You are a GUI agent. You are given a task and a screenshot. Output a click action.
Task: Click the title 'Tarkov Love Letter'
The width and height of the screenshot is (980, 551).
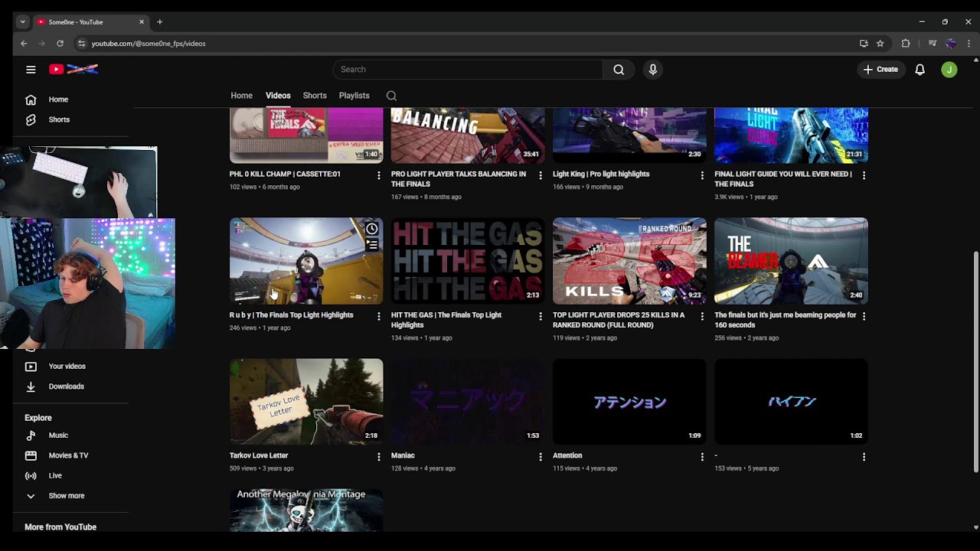(x=259, y=456)
